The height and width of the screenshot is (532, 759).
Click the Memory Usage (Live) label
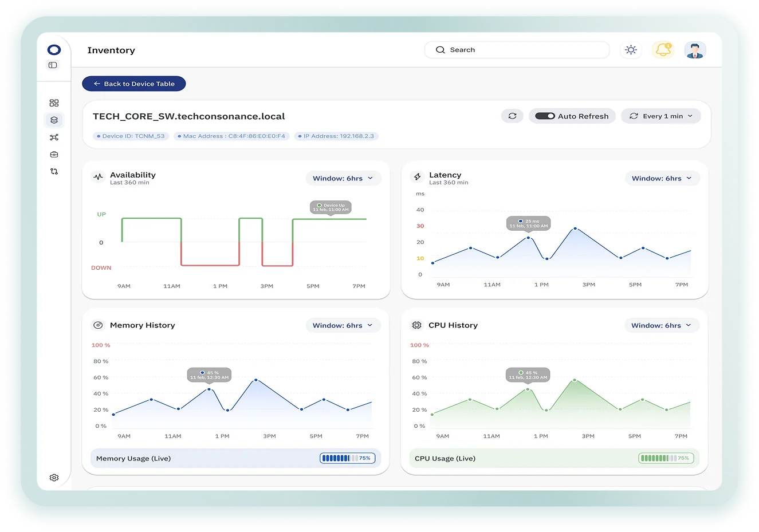click(133, 459)
